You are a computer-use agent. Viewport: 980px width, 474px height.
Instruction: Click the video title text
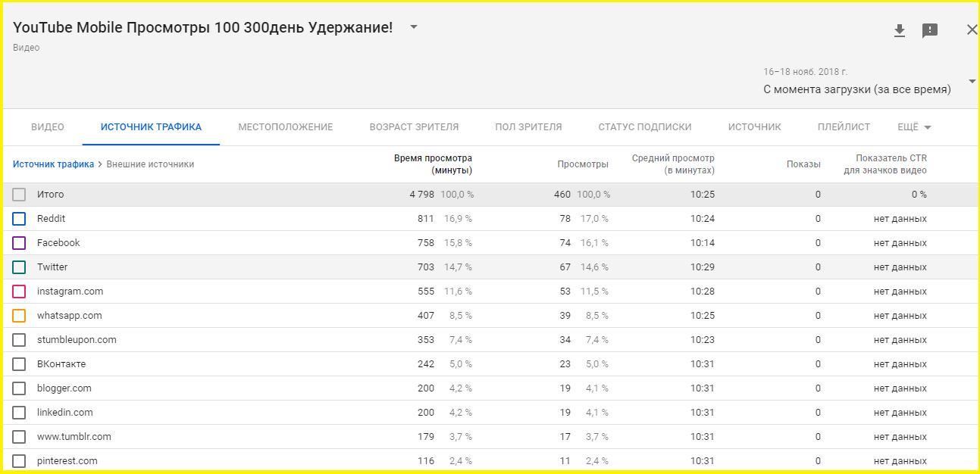tap(203, 27)
